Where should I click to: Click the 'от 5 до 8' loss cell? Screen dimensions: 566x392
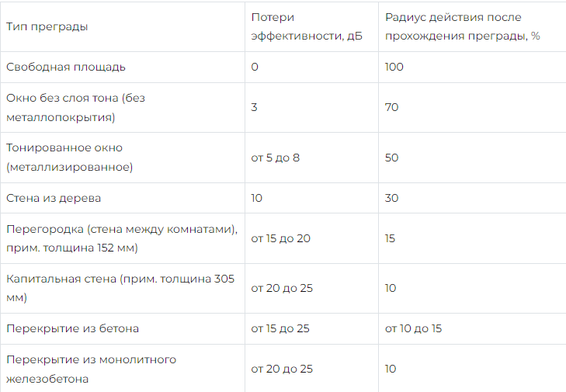click(275, 158)
